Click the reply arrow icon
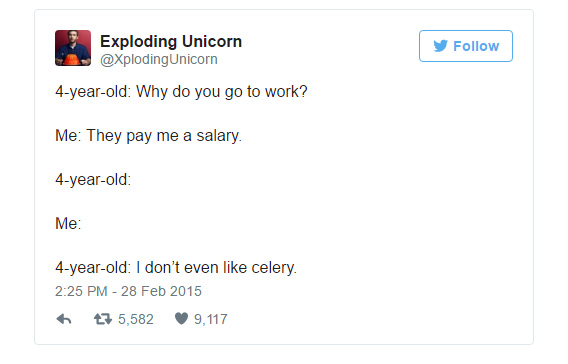Viewport: 568px width, 364px height. pyautogui.click(x=64, y=319)
